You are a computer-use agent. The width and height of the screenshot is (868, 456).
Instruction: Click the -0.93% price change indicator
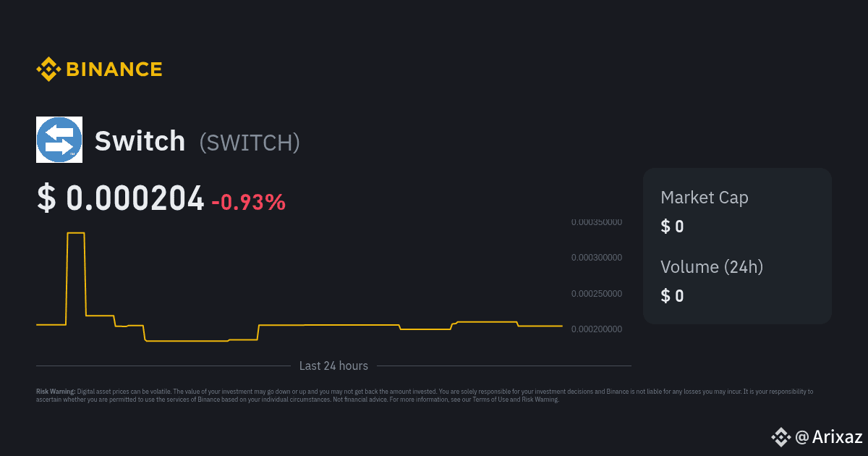tap(249, 202)
